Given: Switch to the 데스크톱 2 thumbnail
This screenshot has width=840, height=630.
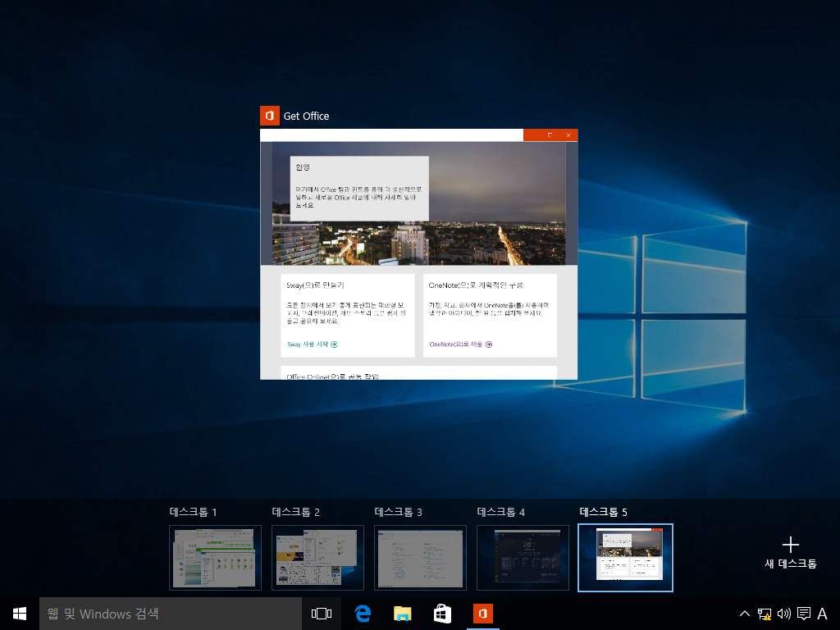Looking at the screenshot, I should [317, 558].
